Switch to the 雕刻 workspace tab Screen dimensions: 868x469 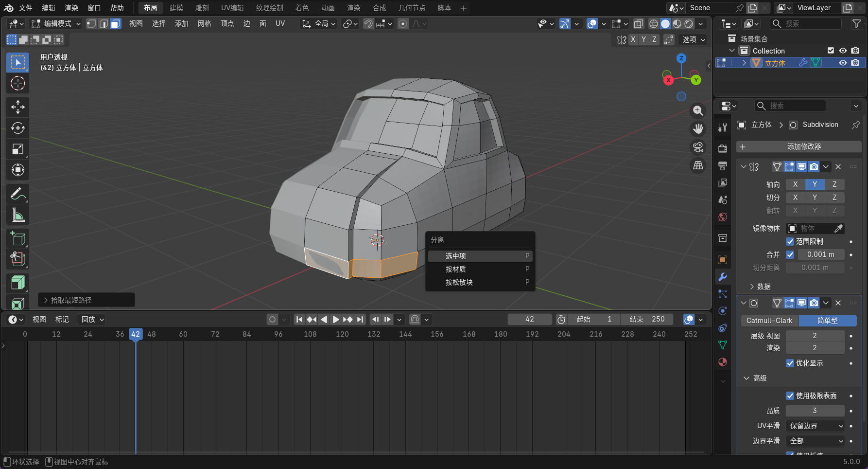tap(202, 8)
